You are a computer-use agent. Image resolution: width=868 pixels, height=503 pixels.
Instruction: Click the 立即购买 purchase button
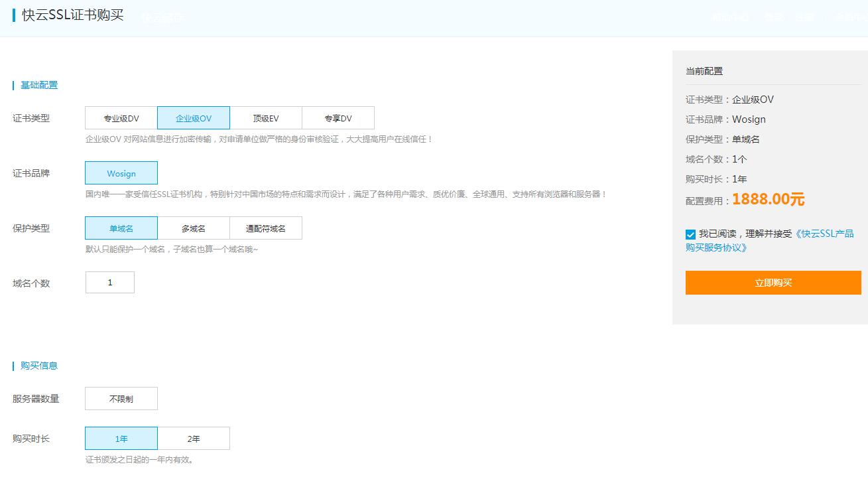(x=773, y=282)
